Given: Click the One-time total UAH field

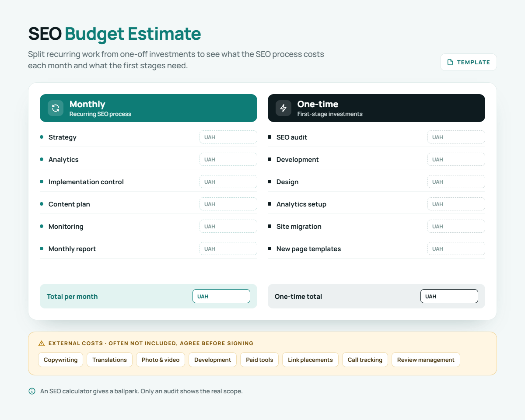Looking at the screenshot, I should pyautogui.click(x=449, y=296).
